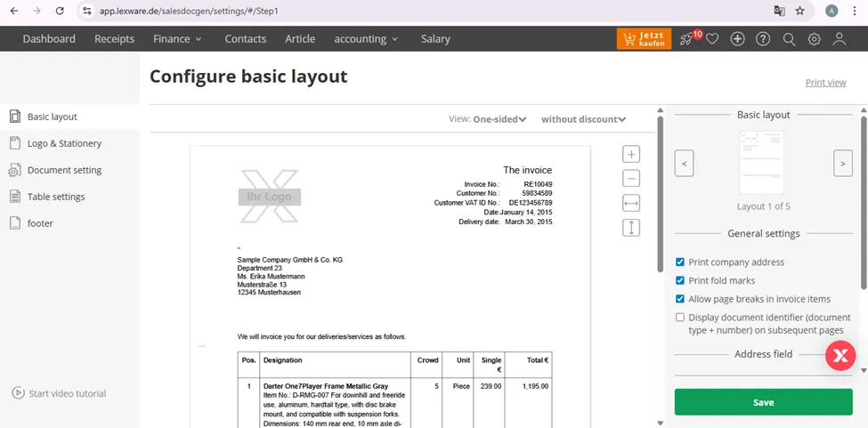Open the Salary menu item

[435, 39]
